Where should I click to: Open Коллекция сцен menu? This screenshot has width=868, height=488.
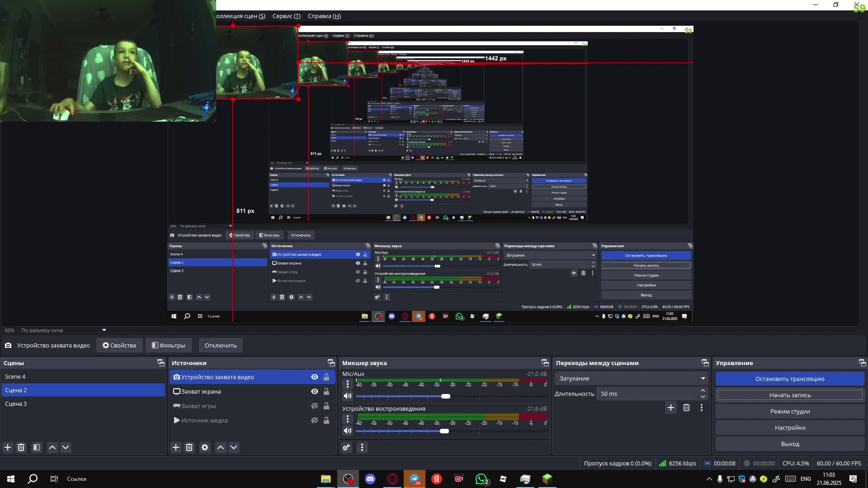tap(241, 16)
